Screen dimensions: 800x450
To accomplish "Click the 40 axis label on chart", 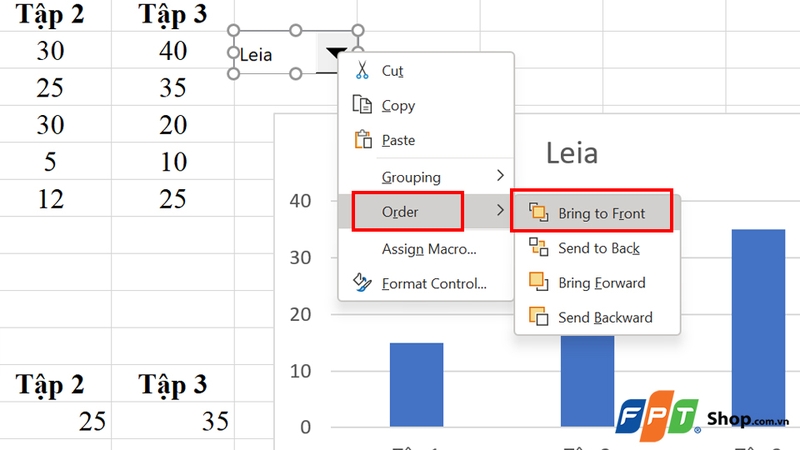I will 301,201.
